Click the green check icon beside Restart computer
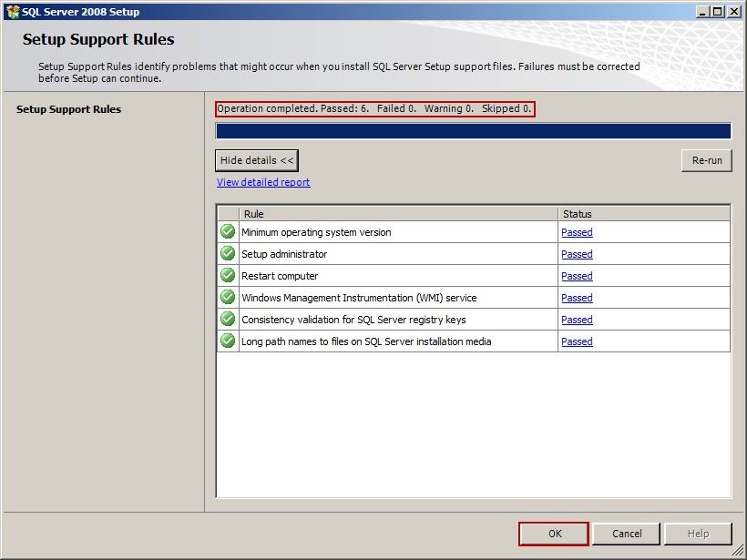Image resolution: width=747 pixels, height=560 pixels. 228,276
